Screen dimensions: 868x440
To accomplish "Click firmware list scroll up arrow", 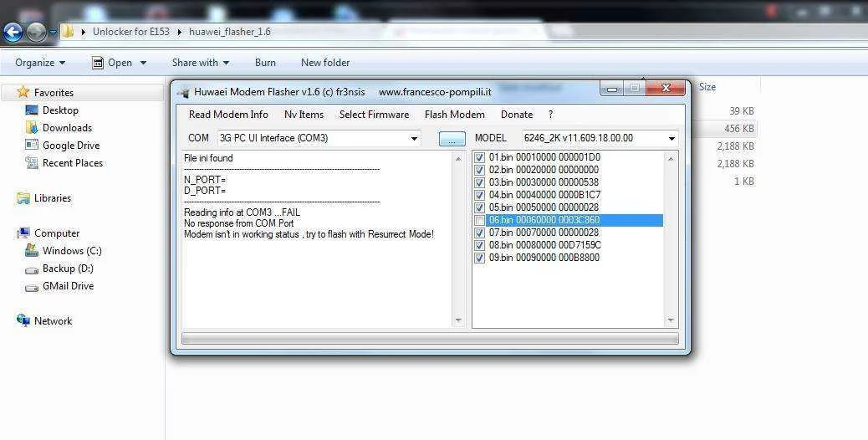I will pos(671,159).
